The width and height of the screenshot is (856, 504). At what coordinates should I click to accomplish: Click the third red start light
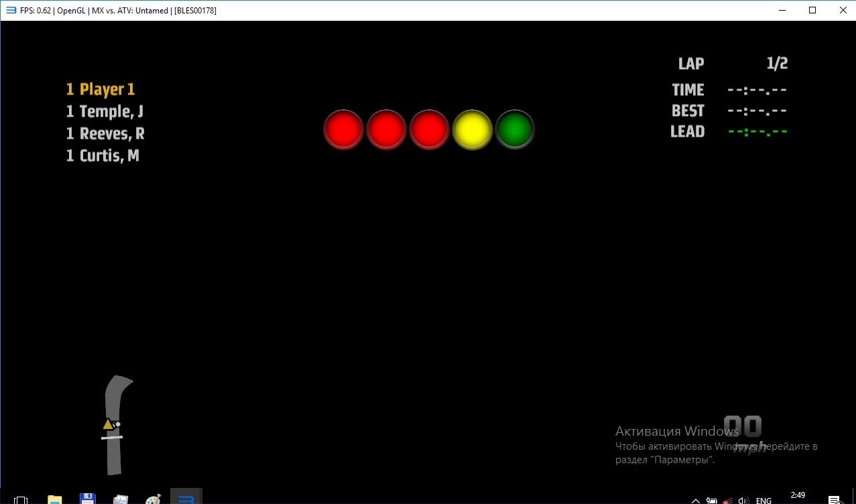(x=430, y=129)
